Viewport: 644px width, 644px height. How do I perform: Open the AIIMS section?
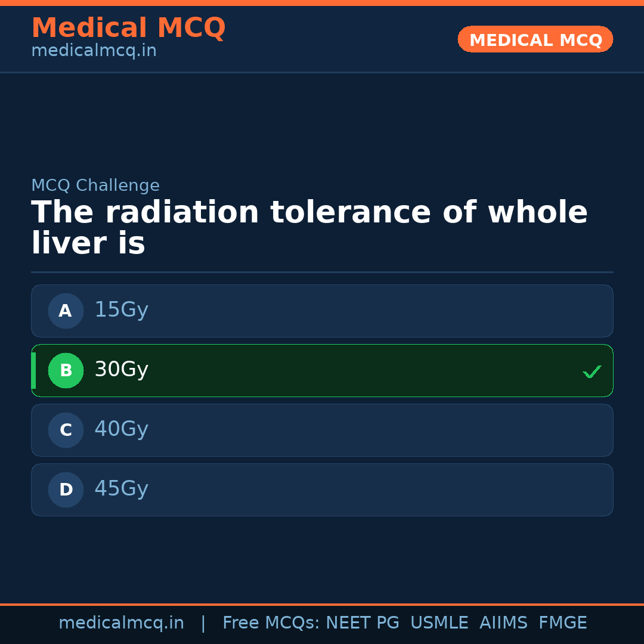coord(504,623)
